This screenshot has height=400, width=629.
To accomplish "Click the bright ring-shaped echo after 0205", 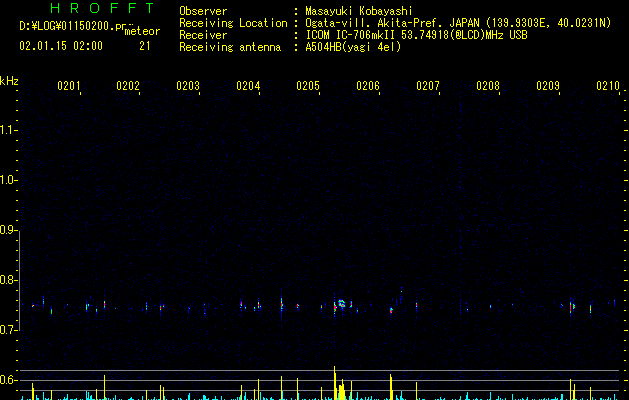I will click(x=341, y=303).
